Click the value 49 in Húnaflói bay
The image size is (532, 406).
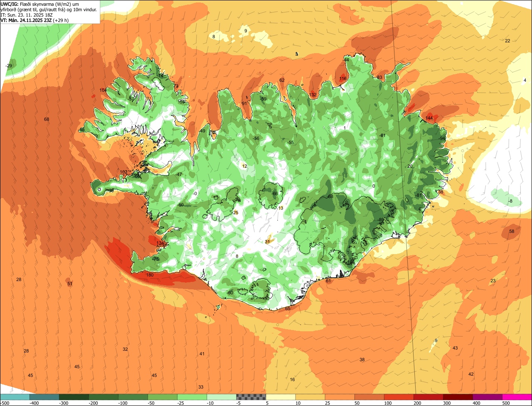point(202,131)
